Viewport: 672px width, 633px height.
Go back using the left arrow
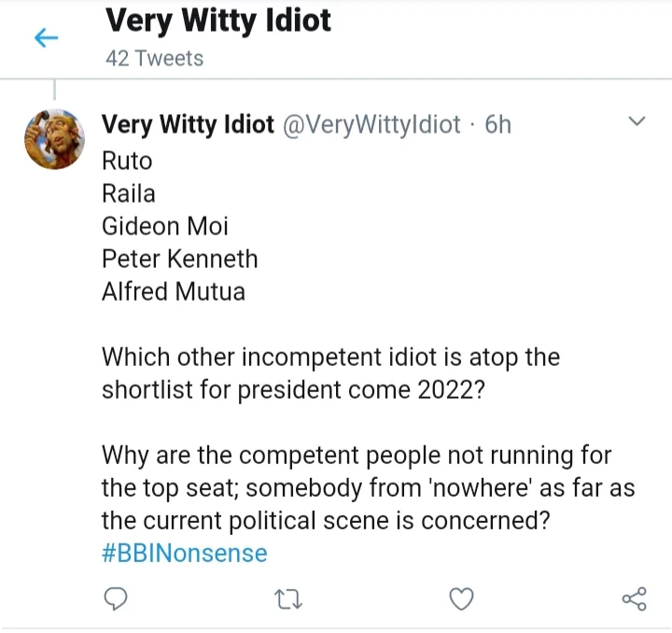[x=46, y=38]
